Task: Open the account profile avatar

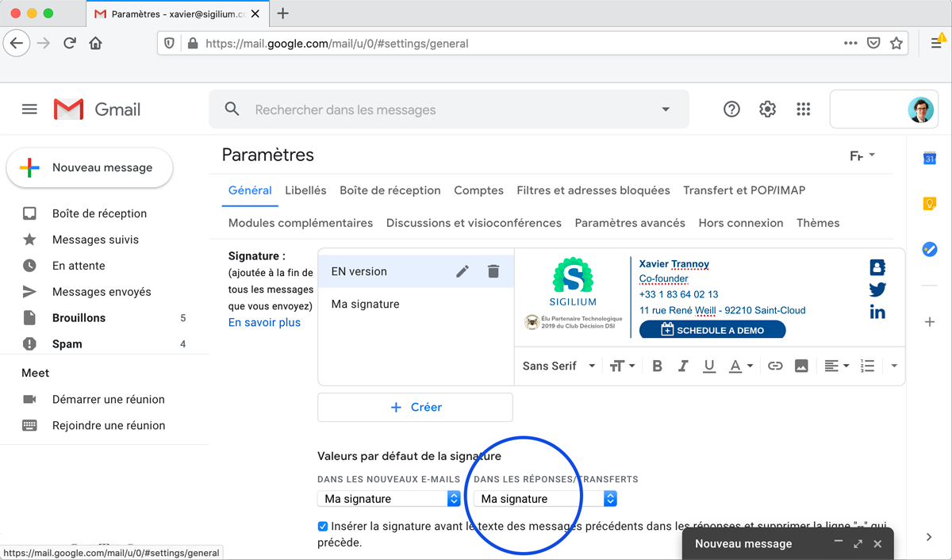Action: (x=920, y=109)
